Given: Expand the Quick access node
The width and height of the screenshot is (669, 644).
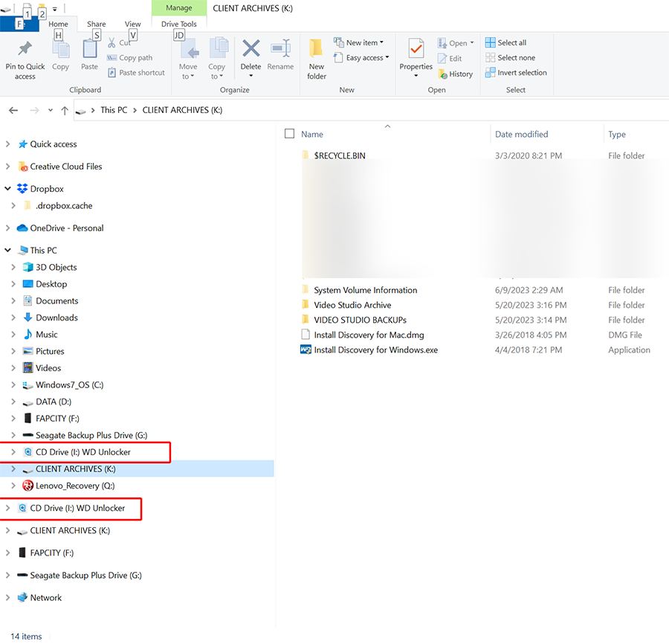Looking at the screenshot, I should click(7, 144).
